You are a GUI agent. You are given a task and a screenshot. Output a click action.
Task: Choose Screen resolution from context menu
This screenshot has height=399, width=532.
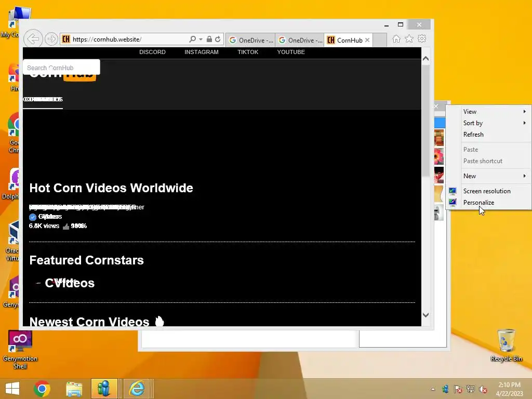(x=488, y=191)
